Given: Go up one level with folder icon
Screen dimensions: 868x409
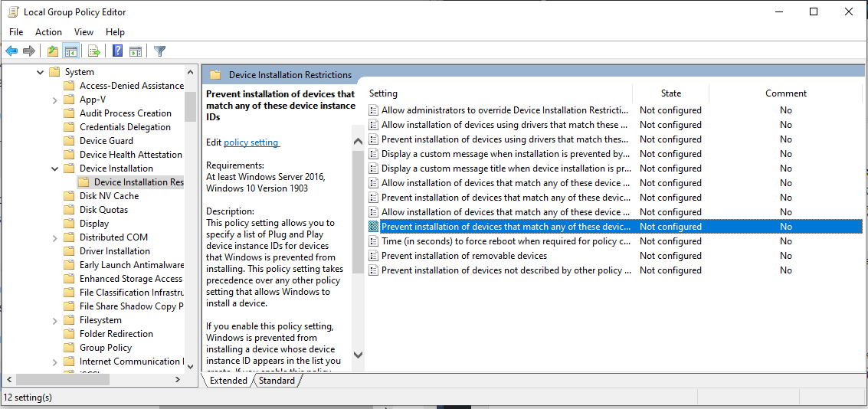Looking at the screenshot, I should pyautogui.click(x=53, y=51).
